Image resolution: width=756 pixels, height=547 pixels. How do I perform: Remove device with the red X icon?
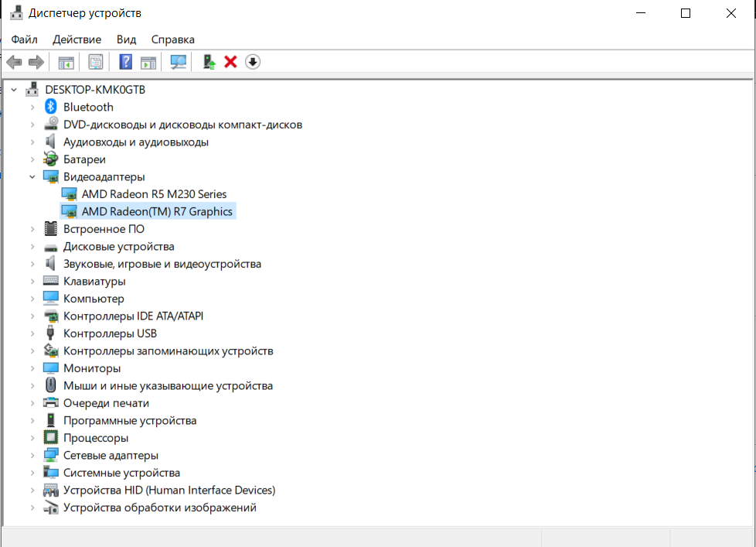point(230,62)
